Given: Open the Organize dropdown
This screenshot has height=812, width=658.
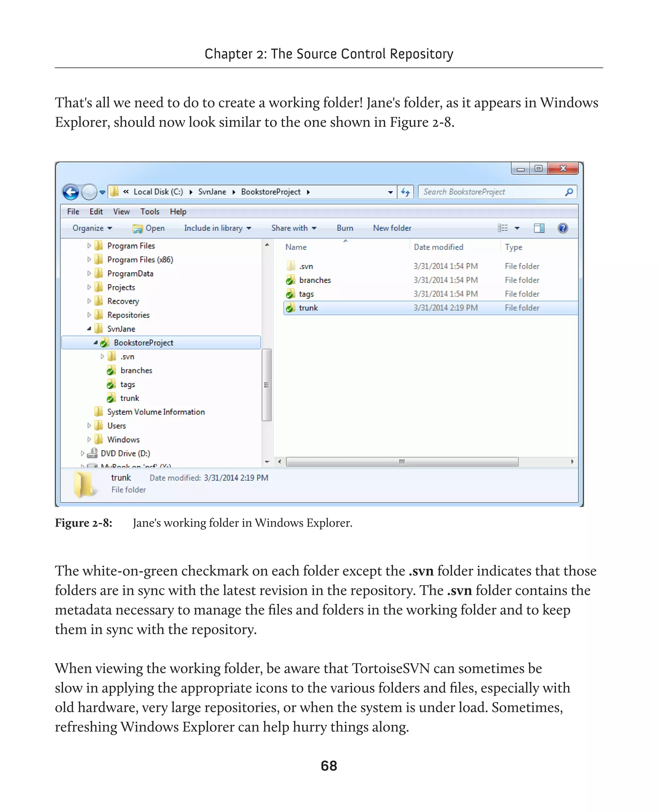Looking at the screenshot, I should click(x=92, y=228).
